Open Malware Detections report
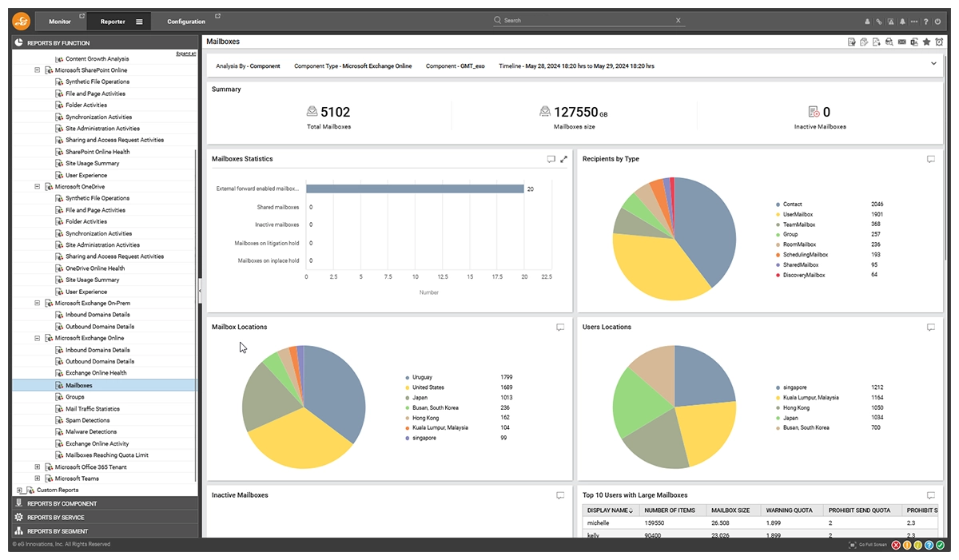This screenshot has height=560, width=959. coord(91,432)
